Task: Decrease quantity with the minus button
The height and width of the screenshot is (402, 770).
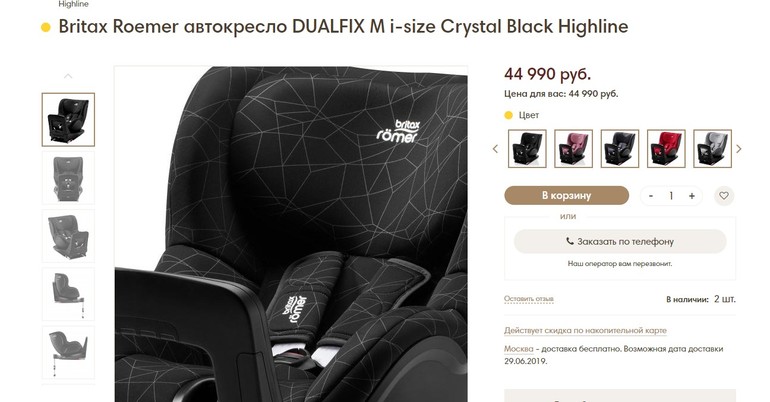Action: coord(651,196)
